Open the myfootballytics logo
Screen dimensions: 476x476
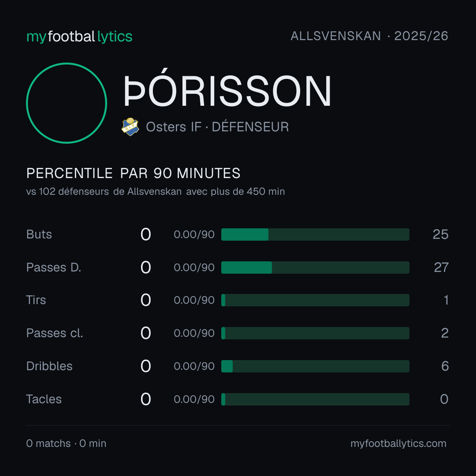[79, 37]
